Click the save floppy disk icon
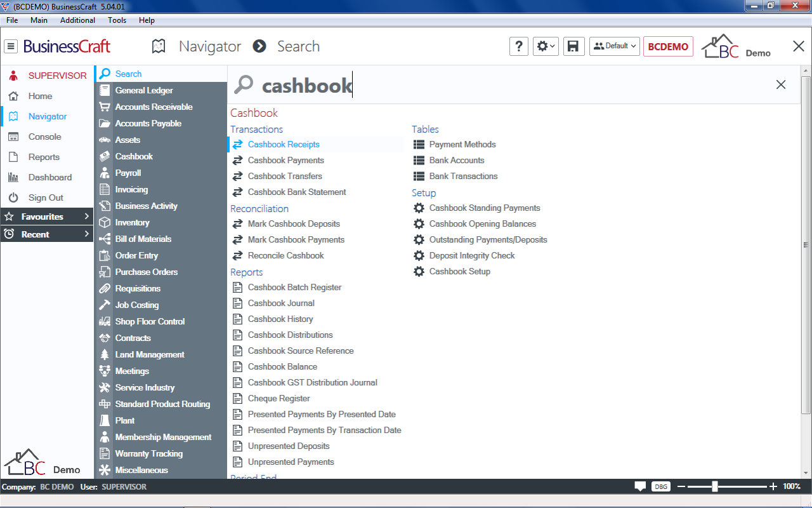Screen dimensions: 812x508 coord(573,46)
